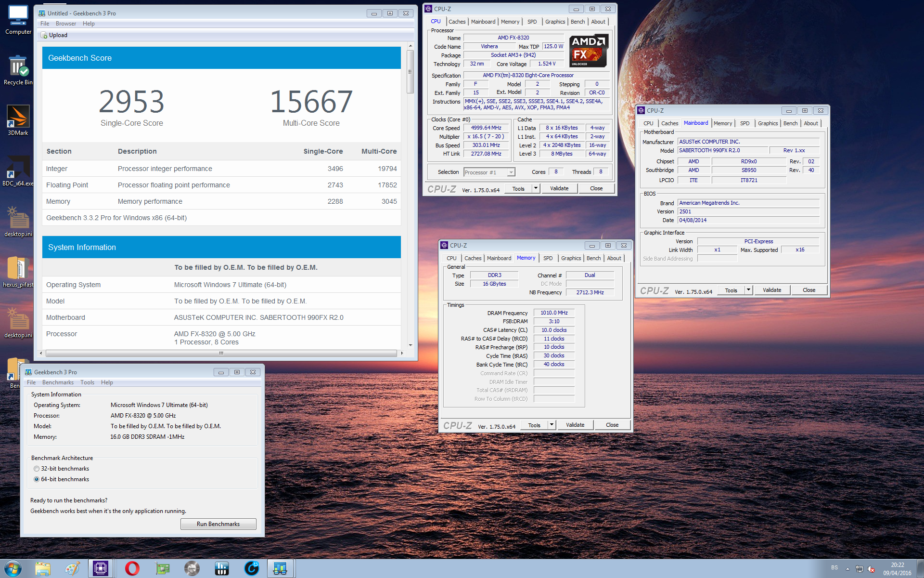
Task: Click the 2953 Single-Core Score
Action: [131, 102]
